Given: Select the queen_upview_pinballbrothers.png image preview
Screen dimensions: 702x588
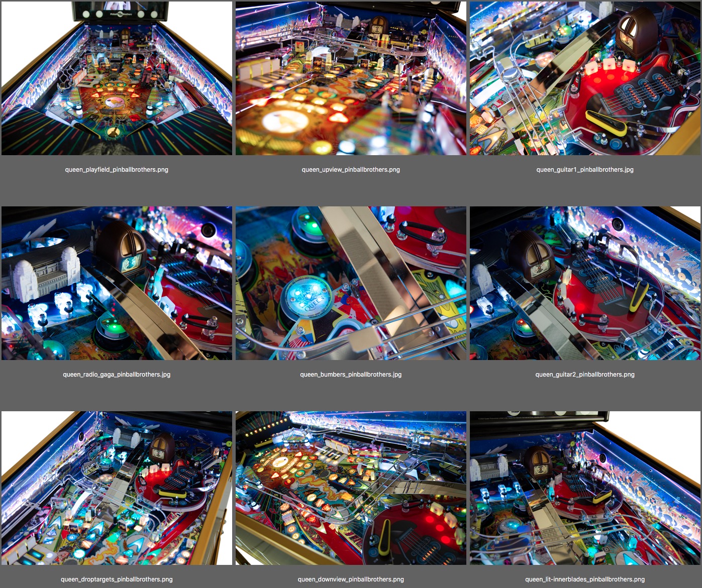Looking at the screenshot, I should pyautogui.click(x=351, y=78).
